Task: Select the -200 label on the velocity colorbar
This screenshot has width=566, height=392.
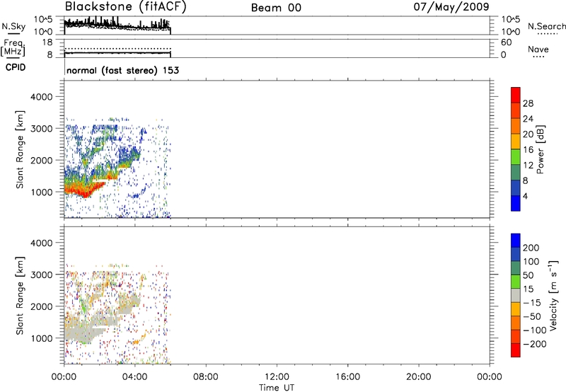Action: click(534, 344)
